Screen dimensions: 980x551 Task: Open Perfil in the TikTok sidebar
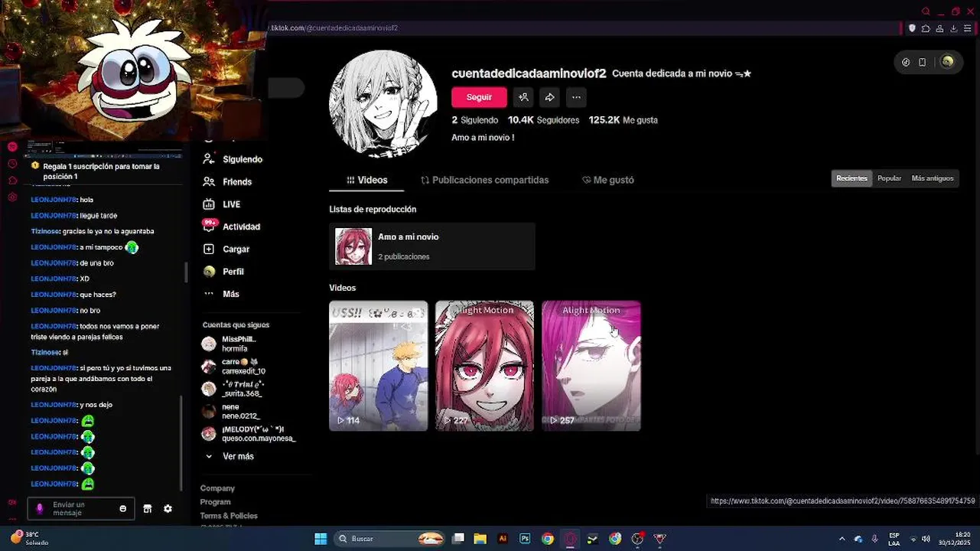click(223, 272)
